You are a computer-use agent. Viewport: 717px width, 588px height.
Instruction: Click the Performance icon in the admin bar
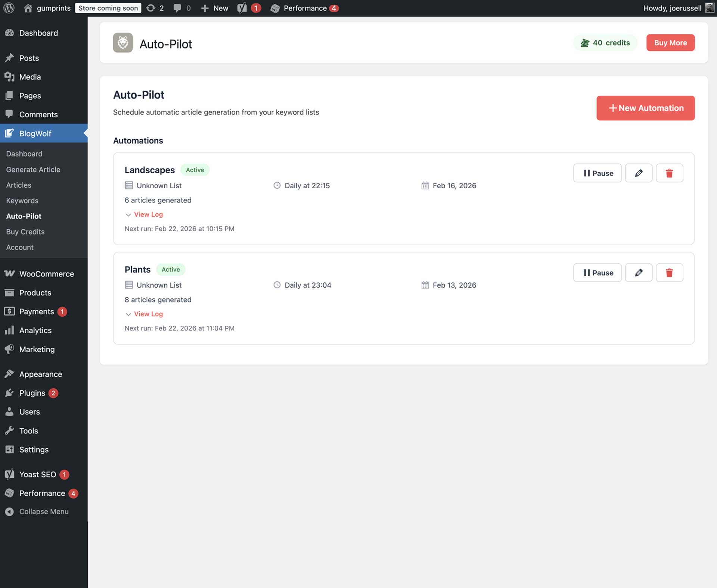(x=275, y=8)
